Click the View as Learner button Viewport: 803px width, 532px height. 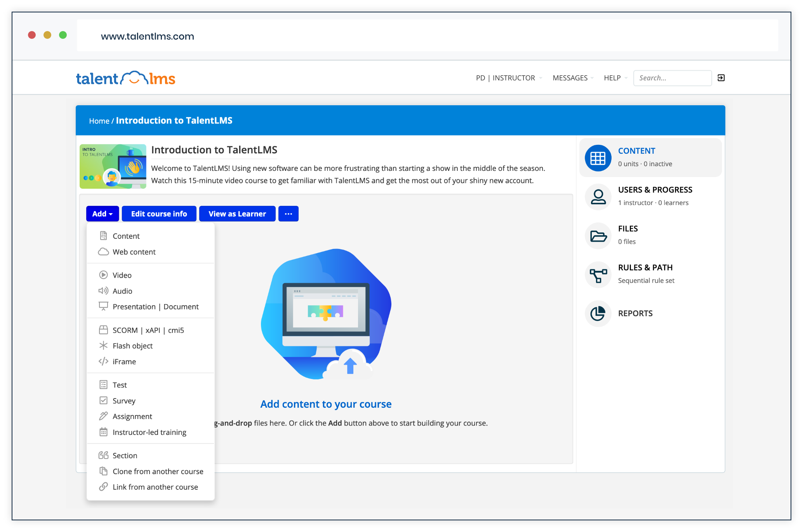[x=237, y=214]
